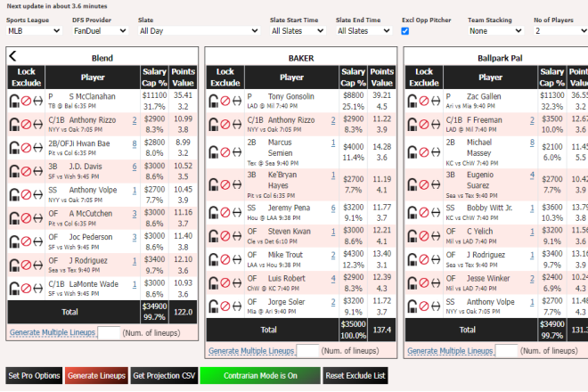
Task: Open the DFS Provider dropdown
Action: [x=100, y=31]
